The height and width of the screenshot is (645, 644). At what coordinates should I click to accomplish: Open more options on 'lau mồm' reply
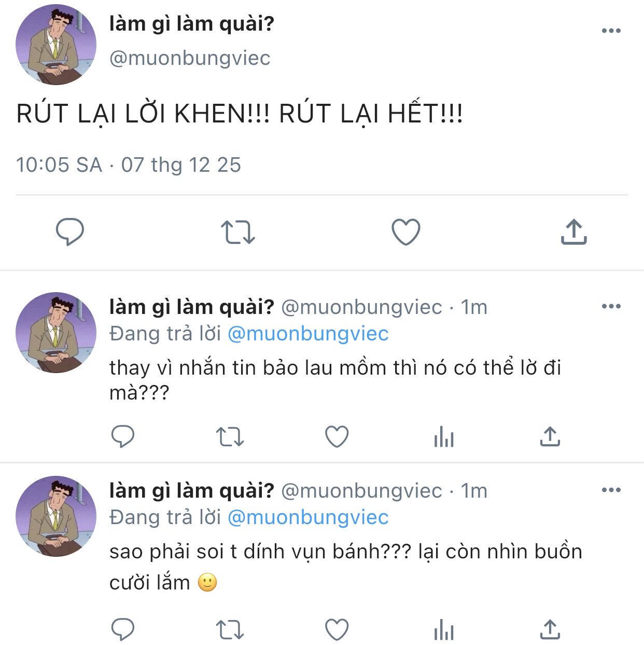pos(611,306)
